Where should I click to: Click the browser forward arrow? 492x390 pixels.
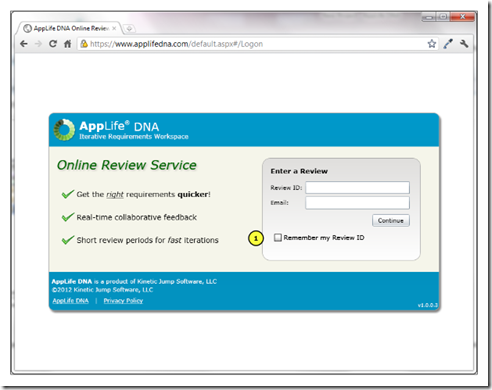(38, 44)
